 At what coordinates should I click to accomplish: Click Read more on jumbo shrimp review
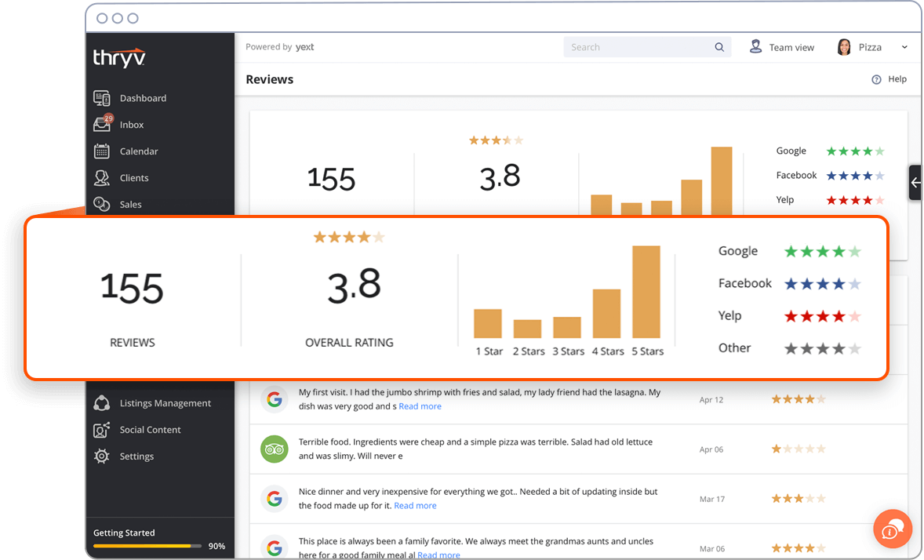coord(420,406)
